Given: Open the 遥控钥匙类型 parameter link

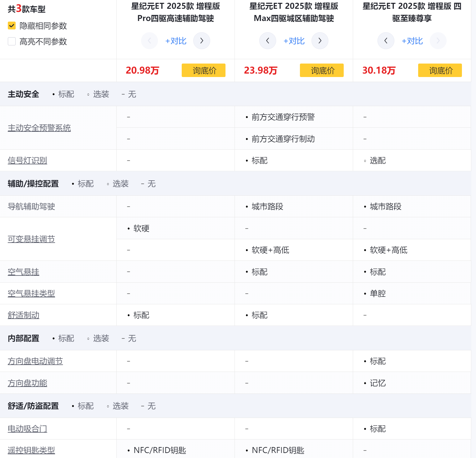Looking at the screenshot, I should [x=31, y=450].
